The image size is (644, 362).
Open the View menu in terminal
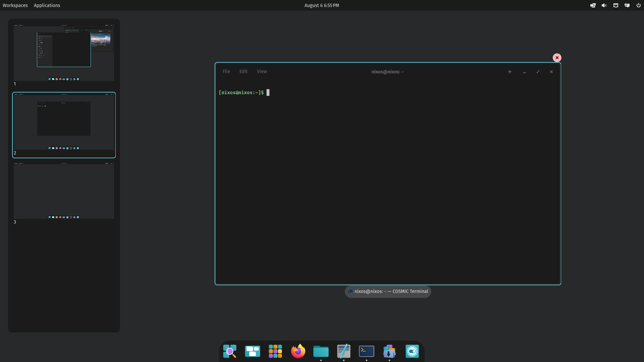262,71
